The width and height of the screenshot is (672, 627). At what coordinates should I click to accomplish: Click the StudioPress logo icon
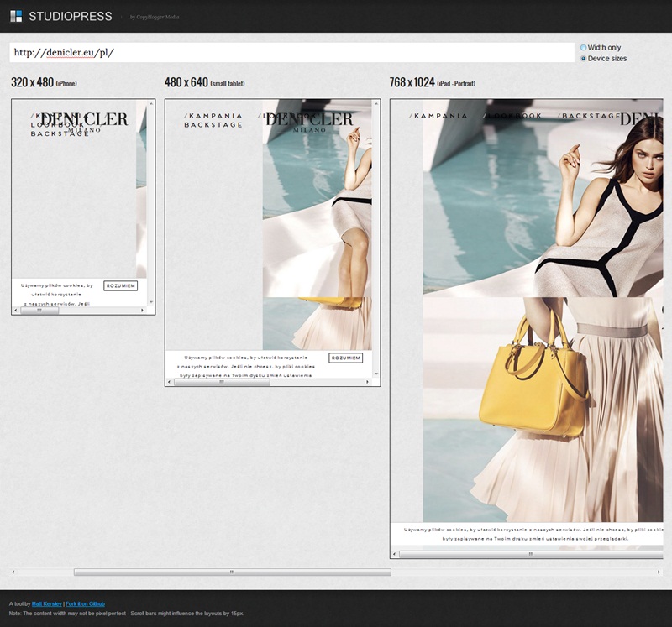(x=16, y=16)
